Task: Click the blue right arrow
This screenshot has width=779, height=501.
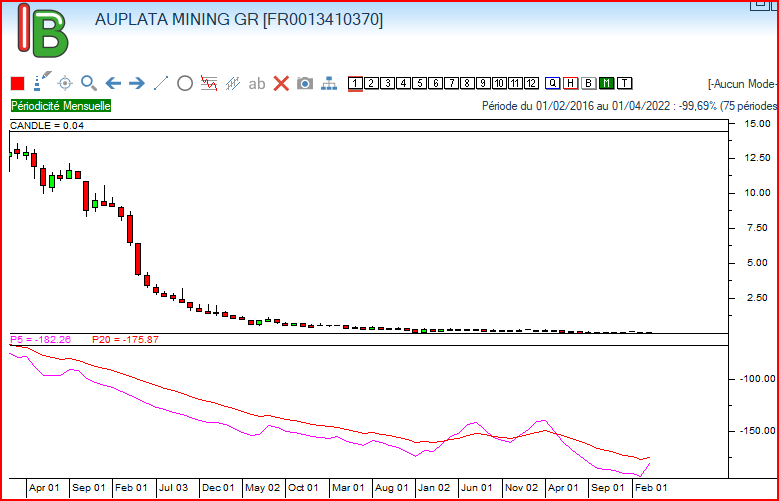Action: [x=137, y=83]
